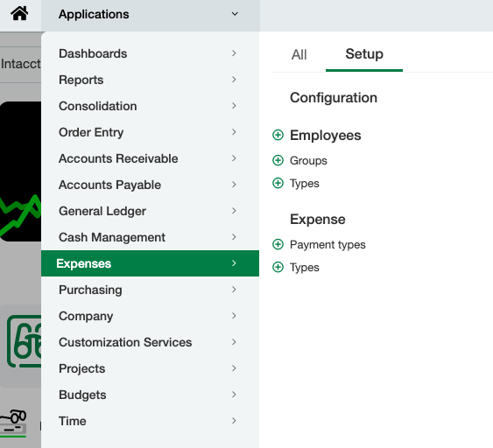
Task: Collapse the Applications dropdown
Action: click(x=235, y=14)
